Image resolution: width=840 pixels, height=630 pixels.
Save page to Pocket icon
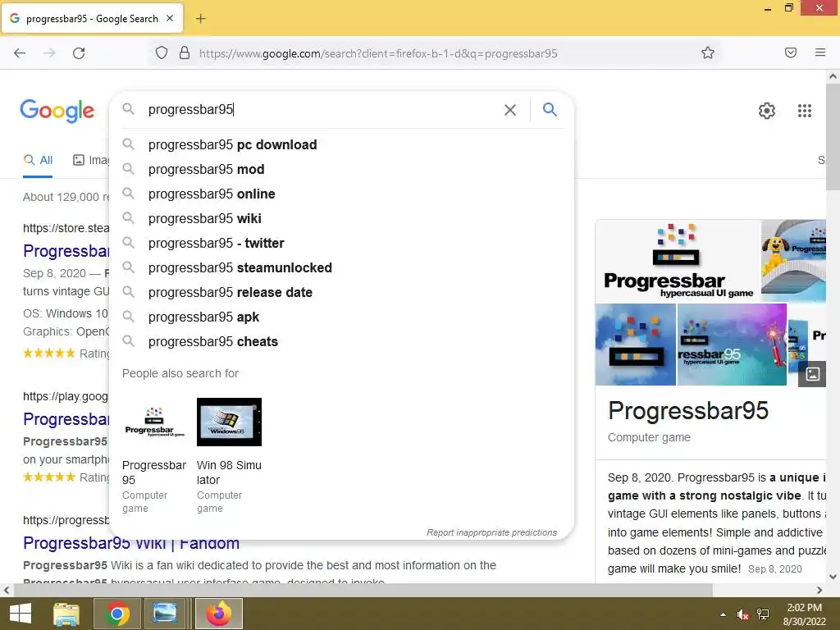coord(791,52)
